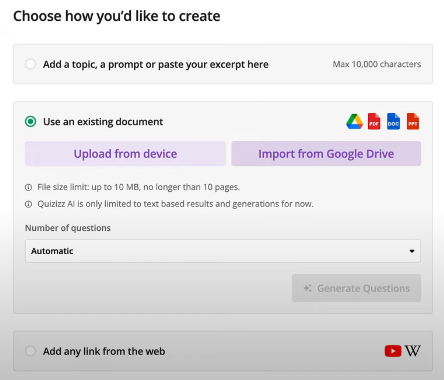Screen dimensions: 444x380
Task: Click 'Max 10,000 characters' text
Action: pos(377,64)
